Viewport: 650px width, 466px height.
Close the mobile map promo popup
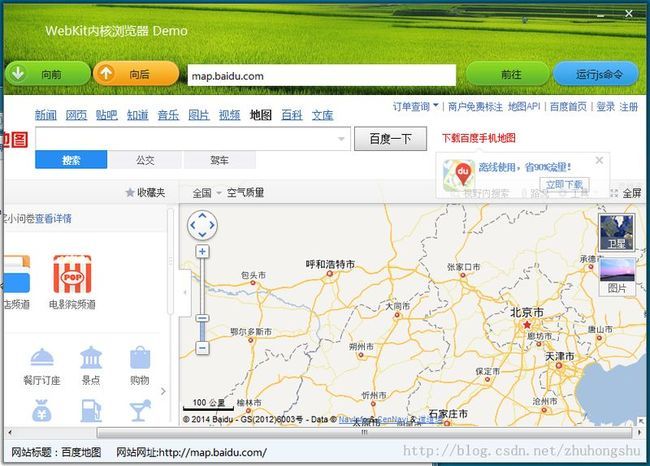[x=599, y=160]
